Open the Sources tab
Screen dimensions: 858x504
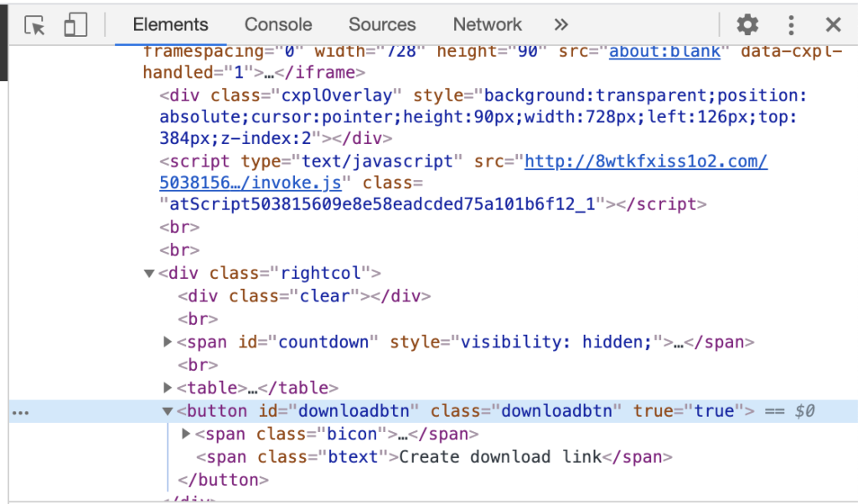(382, 24)
